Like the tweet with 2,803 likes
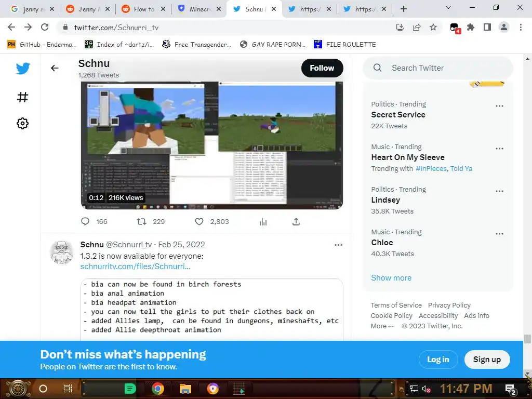 199,221
